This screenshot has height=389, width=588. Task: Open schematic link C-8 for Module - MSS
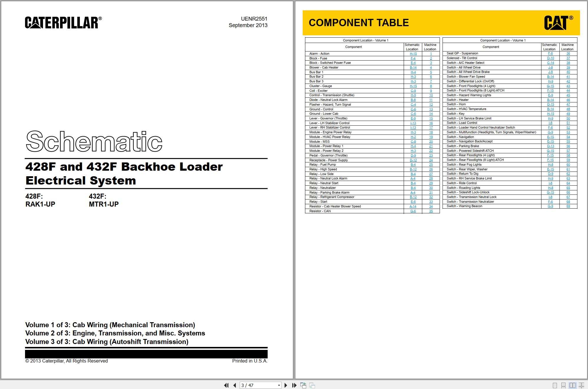coord(413,142)
